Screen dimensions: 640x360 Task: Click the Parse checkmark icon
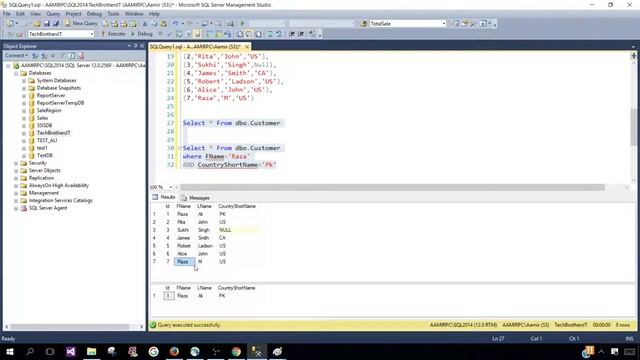coord(169,34)
